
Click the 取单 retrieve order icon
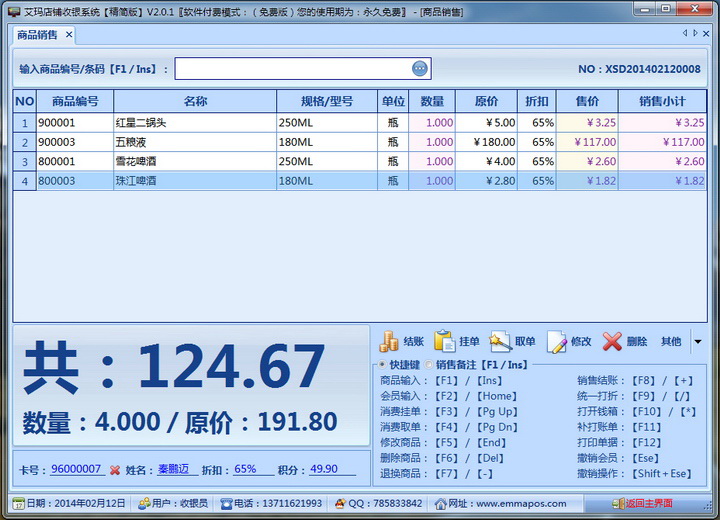pos(500,341)
